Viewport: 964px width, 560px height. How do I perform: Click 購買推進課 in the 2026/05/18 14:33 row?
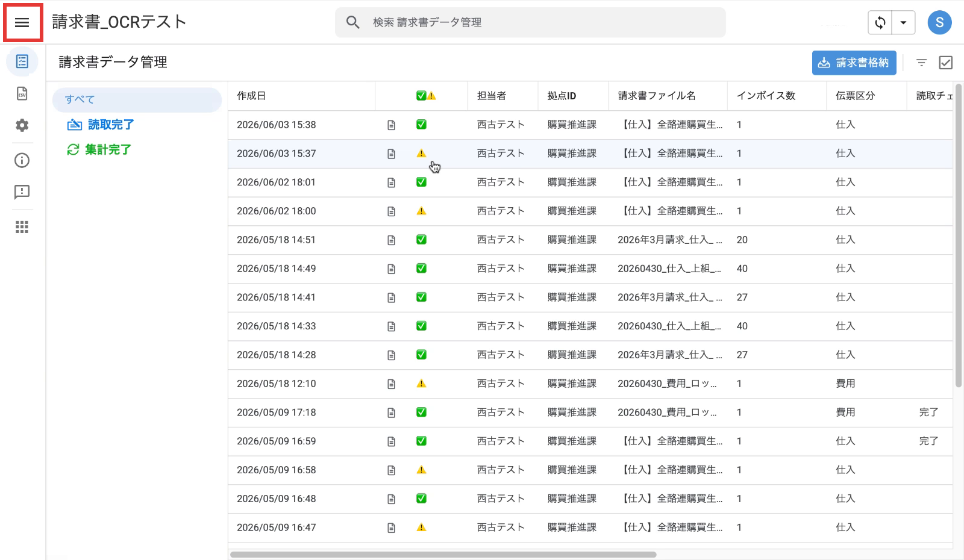coord(572,326)
